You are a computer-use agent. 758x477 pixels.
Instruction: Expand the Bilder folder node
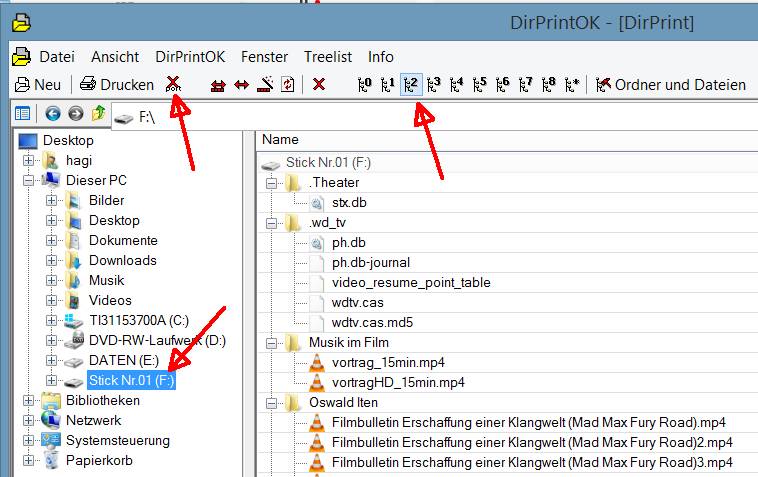(x=51, y=200)
